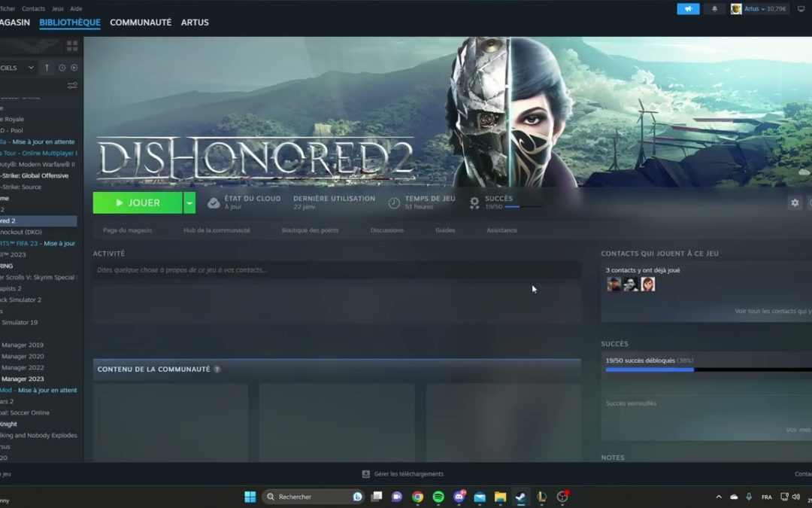The width and height of the screenshot is (812, 508).
Task: Open community content help question mark
Action: click(x=217, y=369)
